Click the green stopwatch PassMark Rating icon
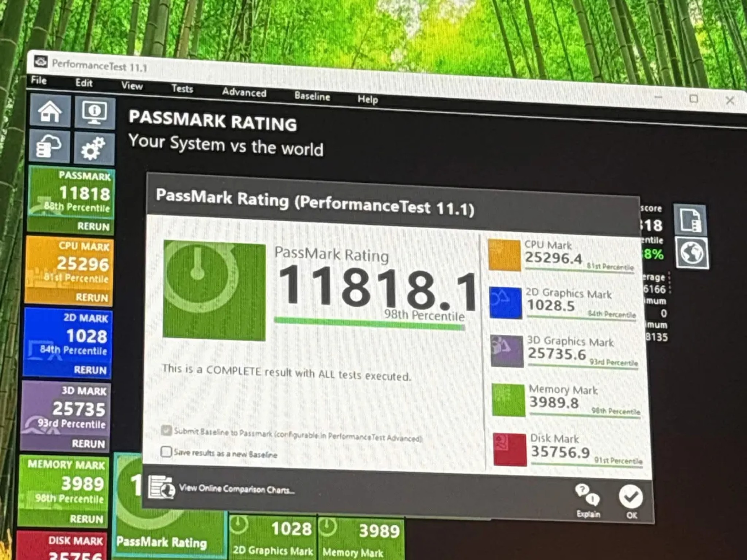Image resolution: width=747 pixels, height=560 pixels. pyautogui.click(x=214, y=290)
